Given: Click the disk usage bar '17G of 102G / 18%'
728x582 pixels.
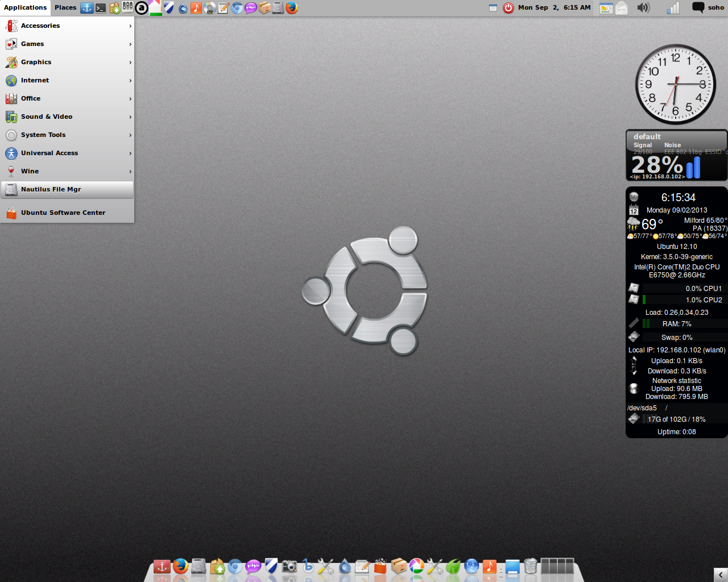Looking at the screenshot, I should pyautogui.click(x=684, y=419).
